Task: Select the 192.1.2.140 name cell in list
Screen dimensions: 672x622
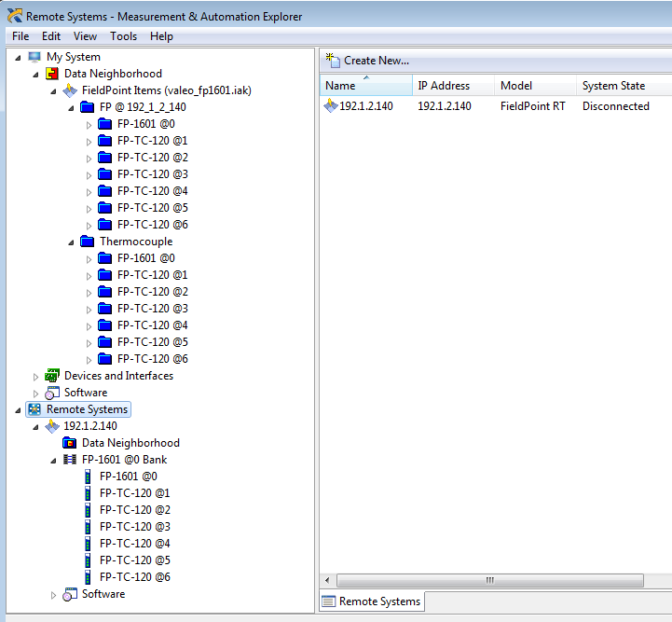Action: [x=366, y=106]
